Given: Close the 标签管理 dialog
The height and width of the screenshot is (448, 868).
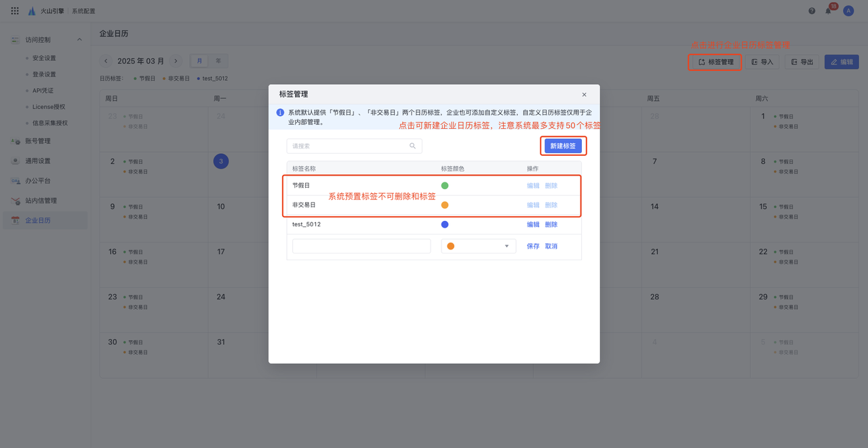Looking at the screenshot, I should [x=584, y=95].
